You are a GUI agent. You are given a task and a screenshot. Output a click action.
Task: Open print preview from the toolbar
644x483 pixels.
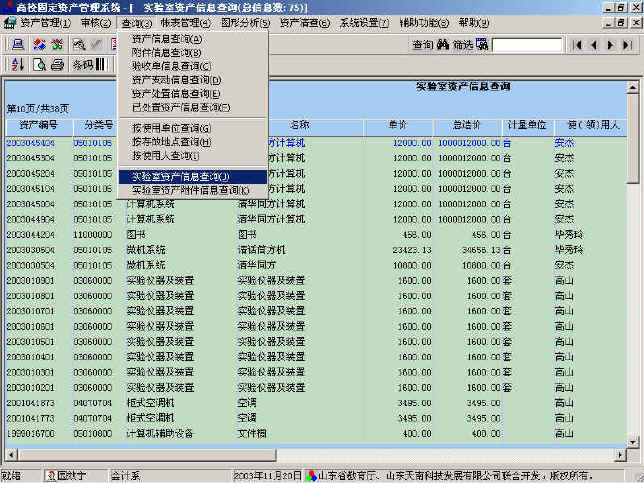click(41, 65)
